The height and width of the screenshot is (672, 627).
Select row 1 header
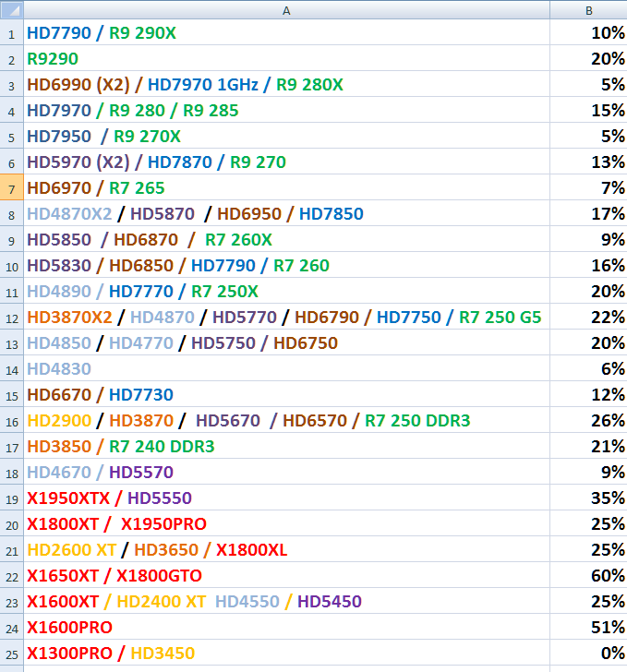point(12,32)
